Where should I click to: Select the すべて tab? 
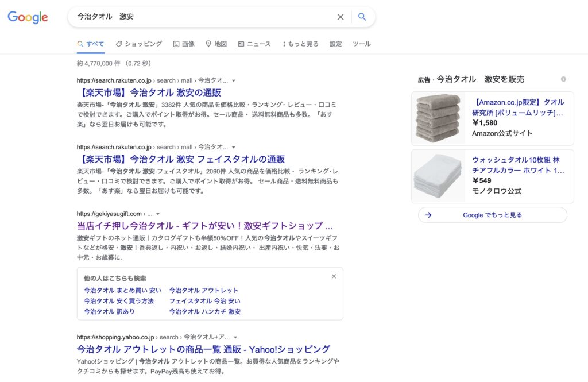(90, 44)
